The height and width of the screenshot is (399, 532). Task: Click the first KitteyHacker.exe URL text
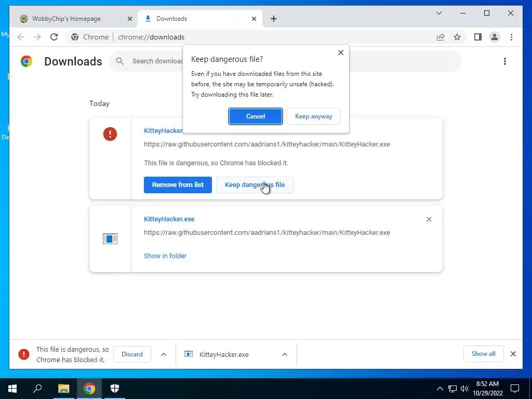(267, 144)
